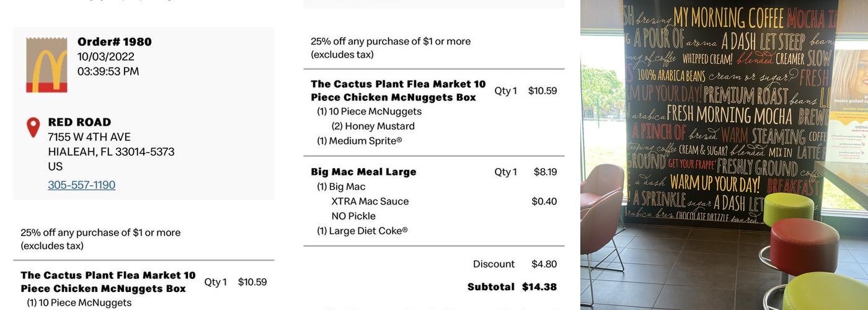Click the Large Diet Coke line
868x310 pixels.
[362, 231]
